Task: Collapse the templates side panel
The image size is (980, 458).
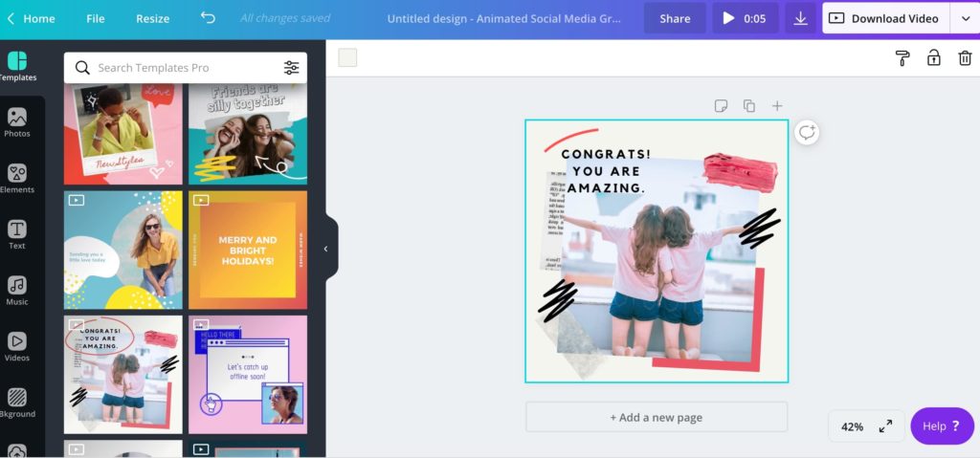Action: [325, 249]
